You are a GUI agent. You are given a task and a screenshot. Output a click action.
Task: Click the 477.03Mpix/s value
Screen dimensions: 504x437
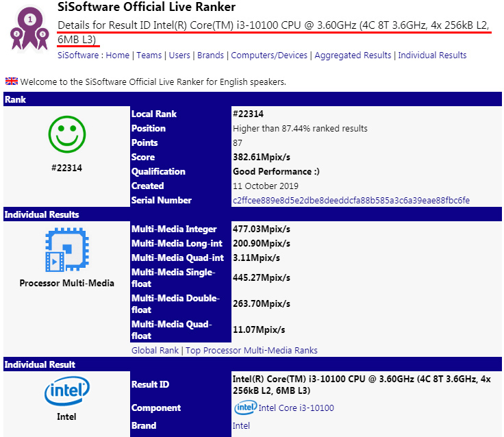pos(262,229)
